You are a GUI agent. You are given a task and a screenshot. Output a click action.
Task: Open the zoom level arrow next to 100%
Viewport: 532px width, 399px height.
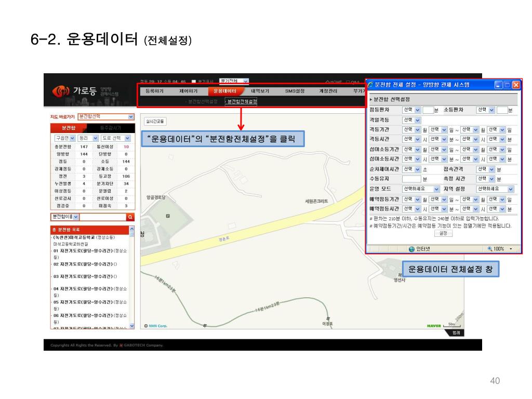coord(511,249)
